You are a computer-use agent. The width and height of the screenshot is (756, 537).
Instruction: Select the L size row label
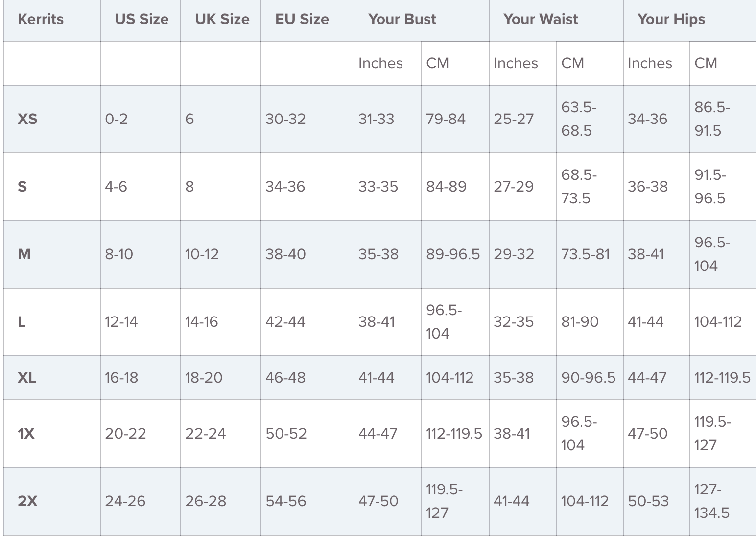[x=22, y=322]
